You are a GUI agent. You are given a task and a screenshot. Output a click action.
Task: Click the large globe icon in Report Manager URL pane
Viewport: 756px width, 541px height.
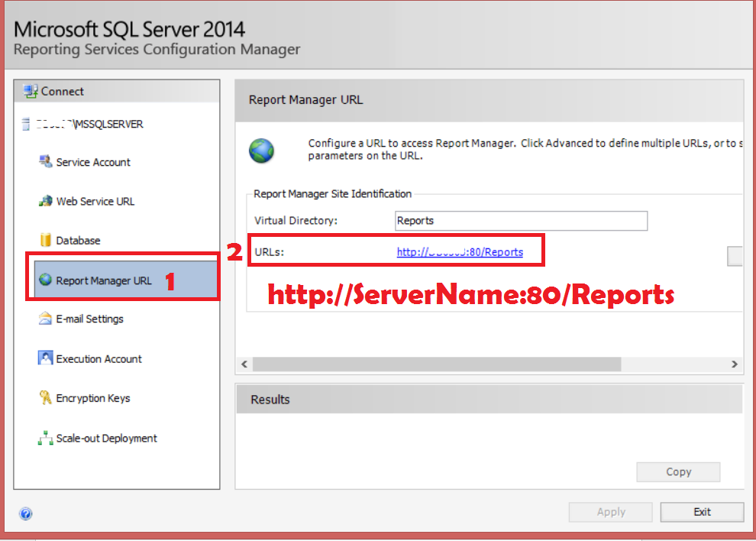click(261, 151)
